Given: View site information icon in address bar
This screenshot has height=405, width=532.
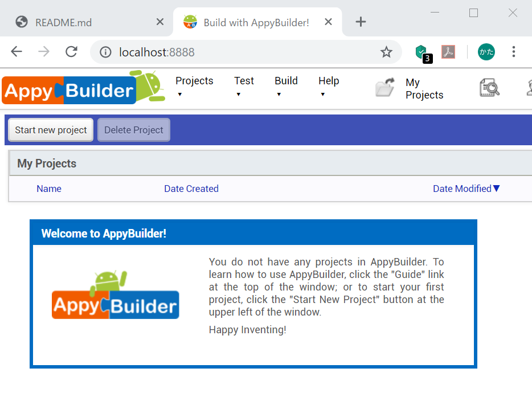Looking at the screenshot, I should click(105, 52).
